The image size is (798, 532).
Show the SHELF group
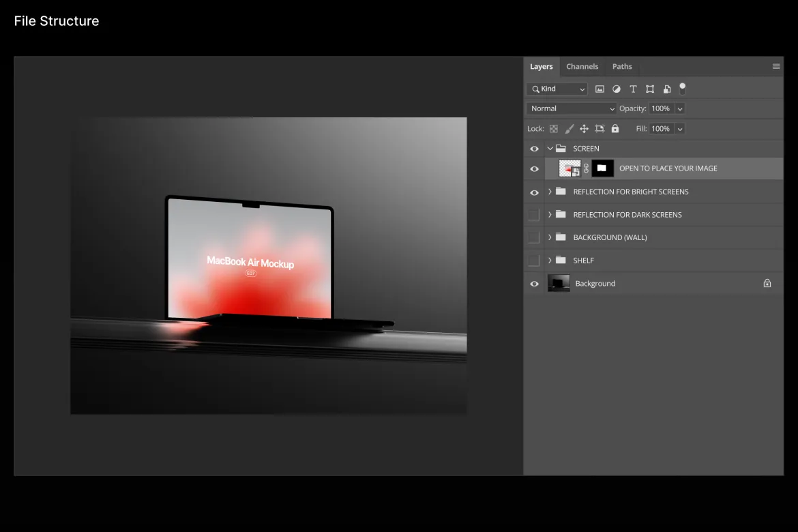tap(533, 260)
